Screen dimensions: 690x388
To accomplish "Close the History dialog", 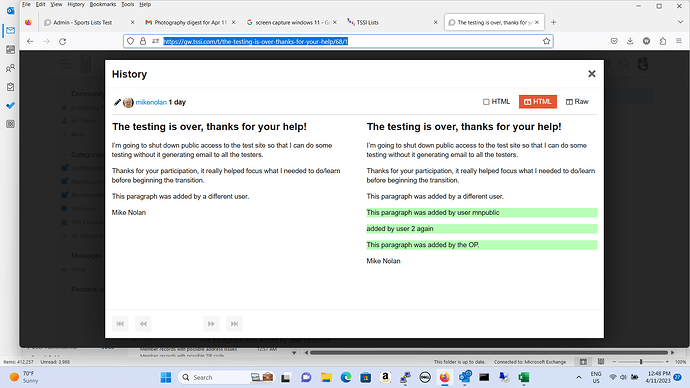I will (592, 74).
